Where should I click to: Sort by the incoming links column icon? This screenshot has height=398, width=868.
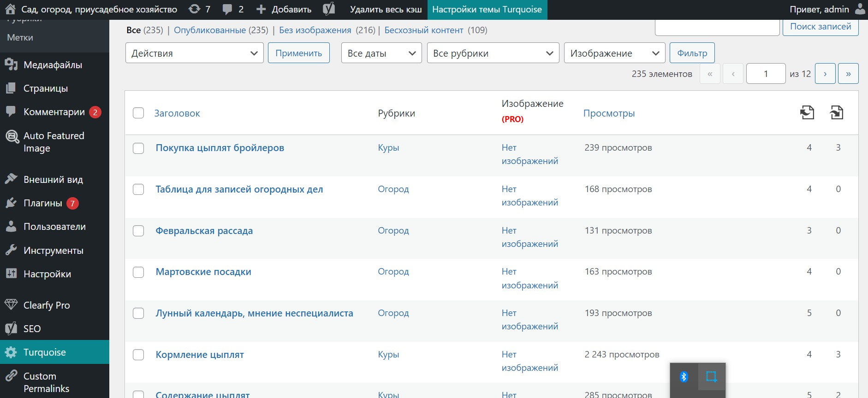(837, 112)
